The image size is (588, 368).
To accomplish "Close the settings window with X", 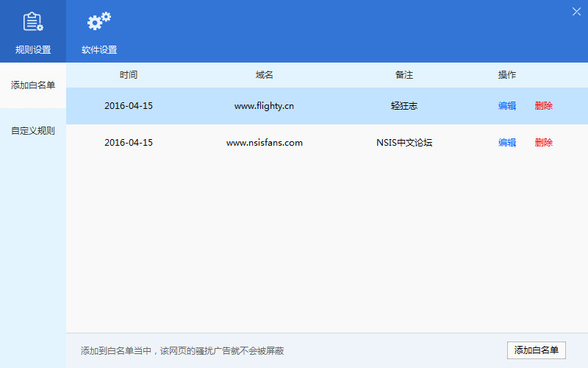I will (x=576, y=11).
